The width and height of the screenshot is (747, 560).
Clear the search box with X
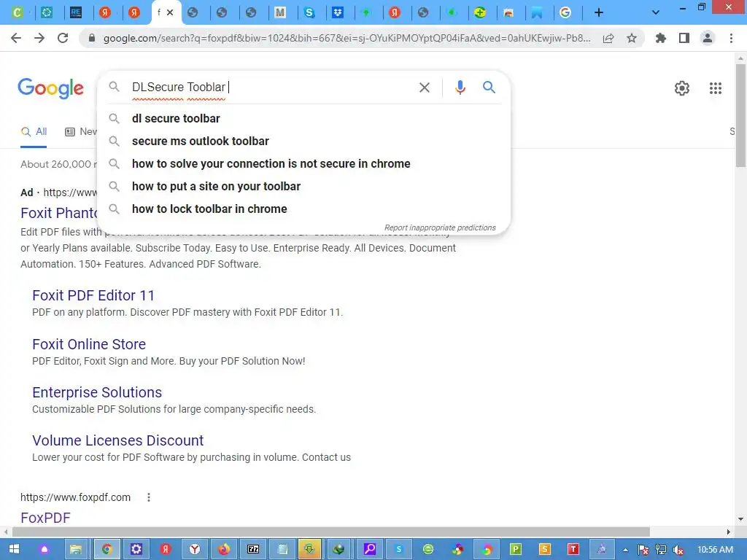pos(425,87)
